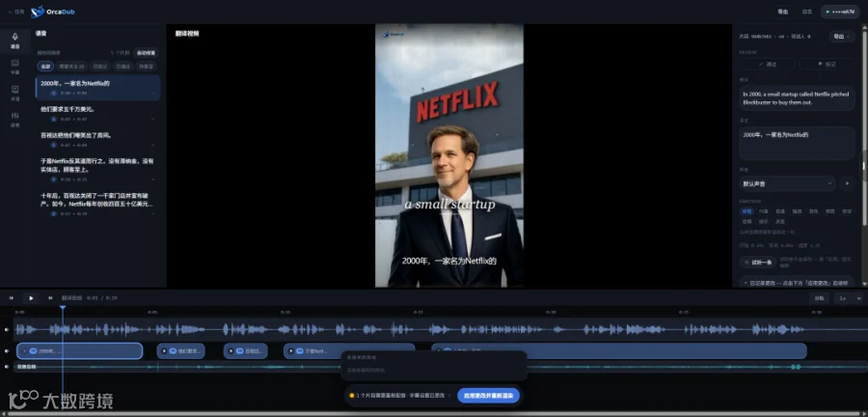Select segment starting with '百视达把他们'

[98, 140]
